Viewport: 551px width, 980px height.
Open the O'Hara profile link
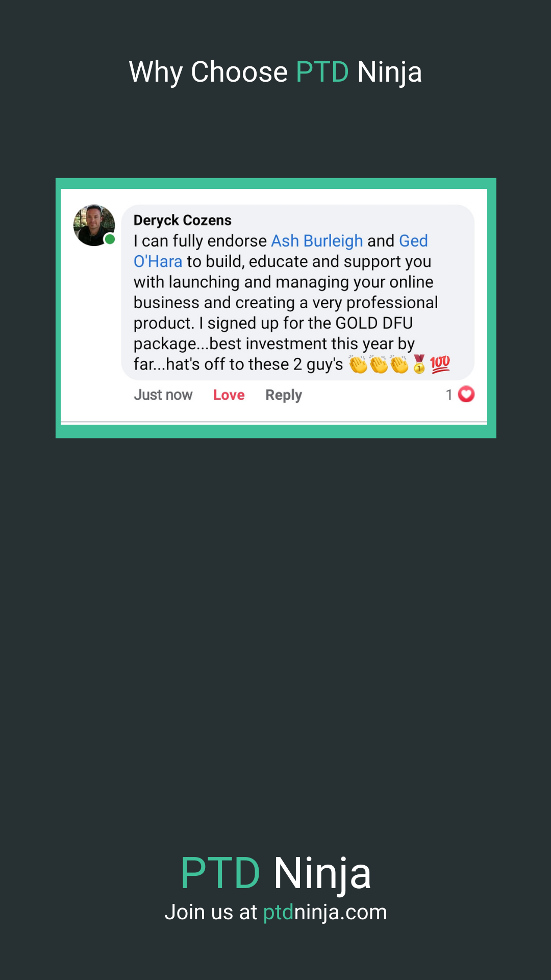[158, 261]
